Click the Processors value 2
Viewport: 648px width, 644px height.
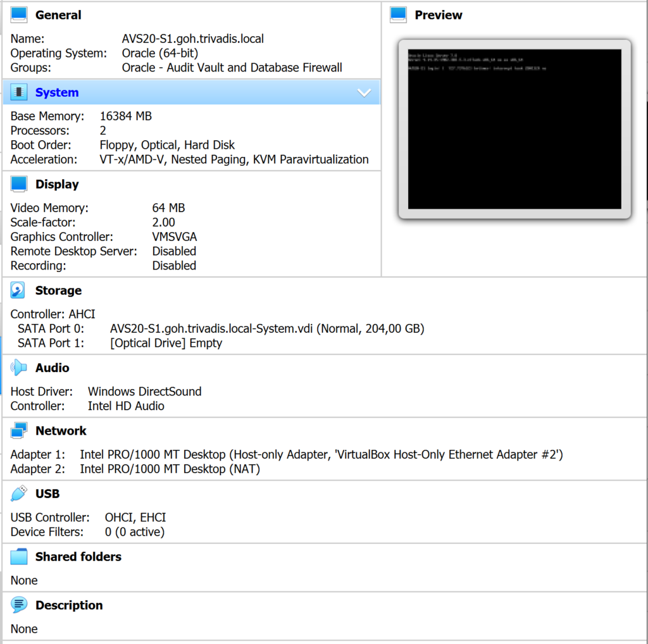tap(103, 130)
